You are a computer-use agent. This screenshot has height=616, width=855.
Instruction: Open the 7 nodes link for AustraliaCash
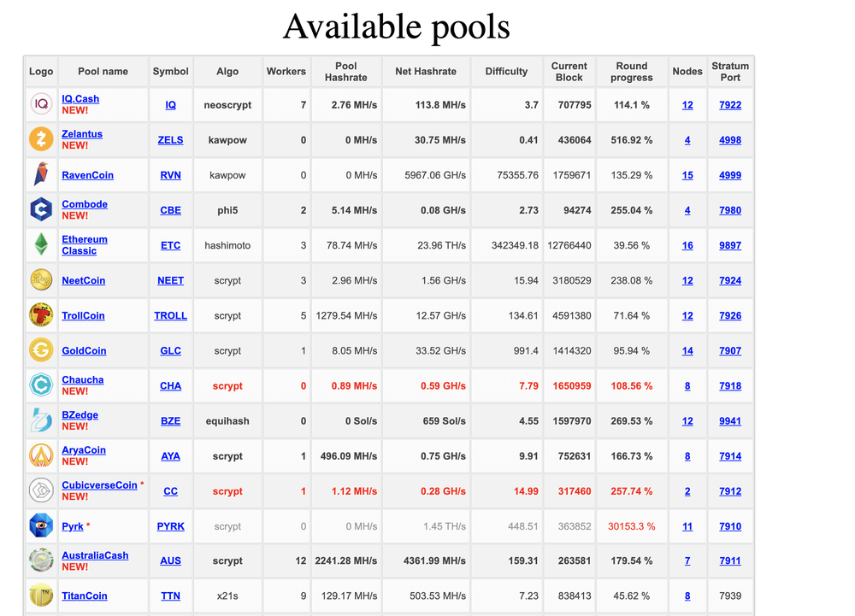pos(687,561)
